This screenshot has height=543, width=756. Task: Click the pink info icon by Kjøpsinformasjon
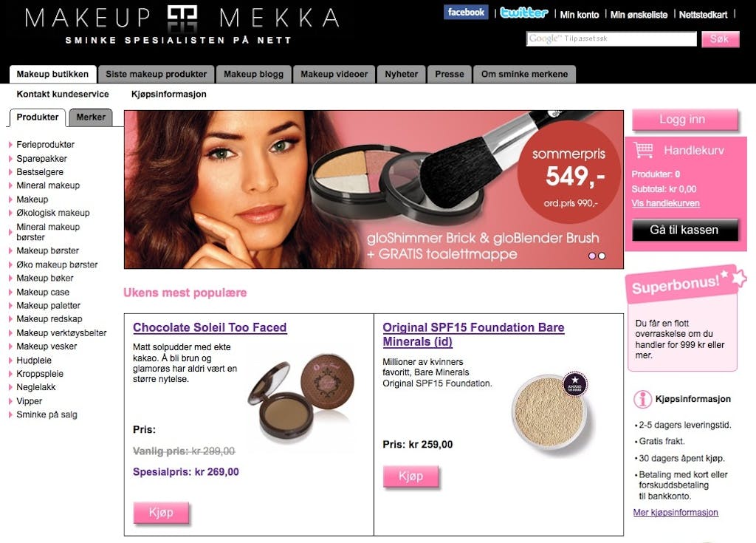642,399
